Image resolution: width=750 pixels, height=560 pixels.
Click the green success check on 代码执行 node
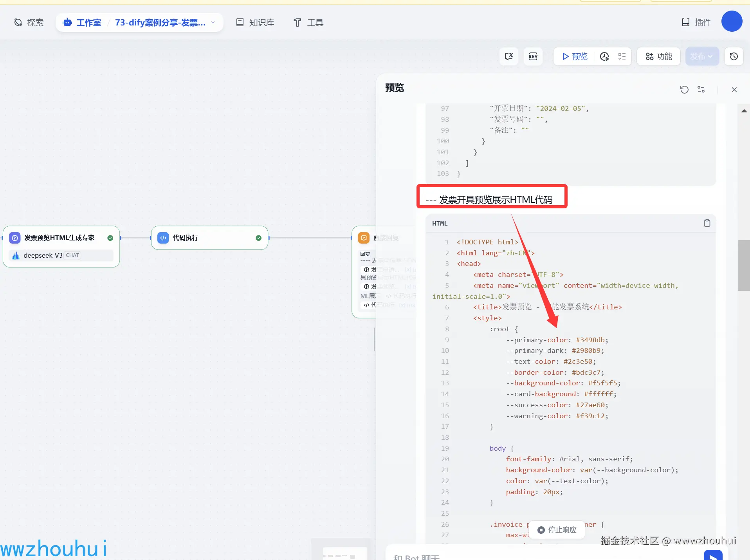click(258, 238)
